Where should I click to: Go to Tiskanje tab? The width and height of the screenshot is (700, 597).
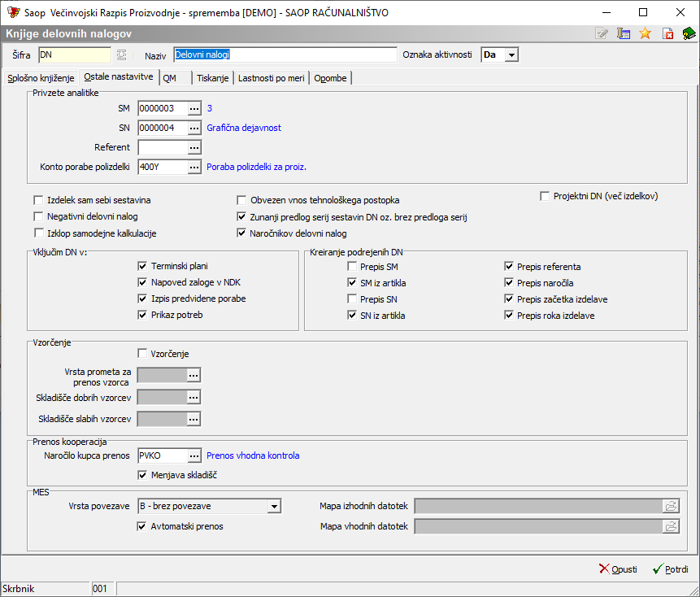pos(212,78)
